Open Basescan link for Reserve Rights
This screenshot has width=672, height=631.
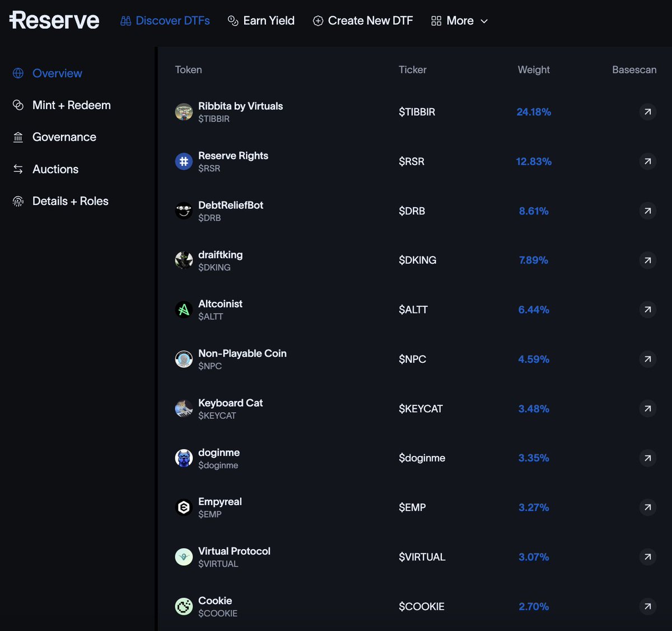coord(647,161)
